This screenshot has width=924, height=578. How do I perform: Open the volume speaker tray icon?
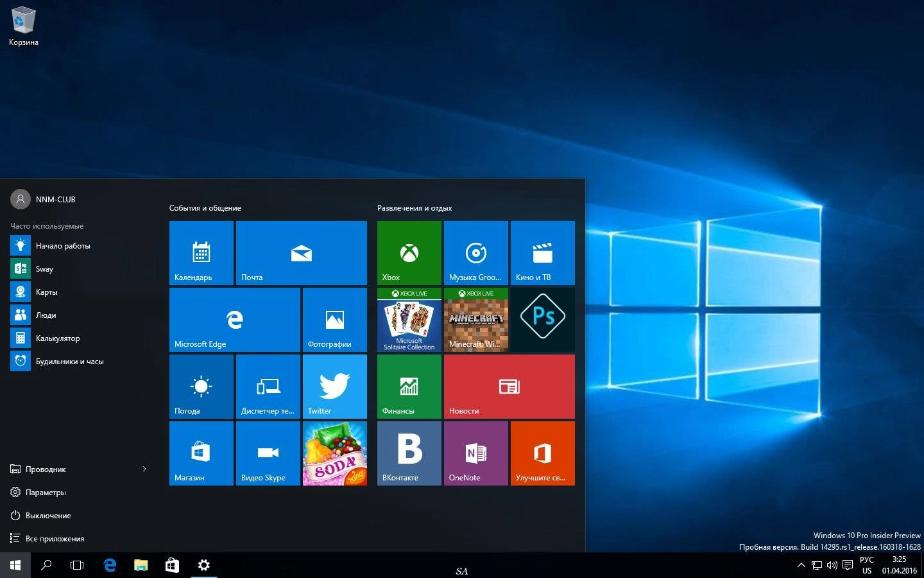coord(832,565)
